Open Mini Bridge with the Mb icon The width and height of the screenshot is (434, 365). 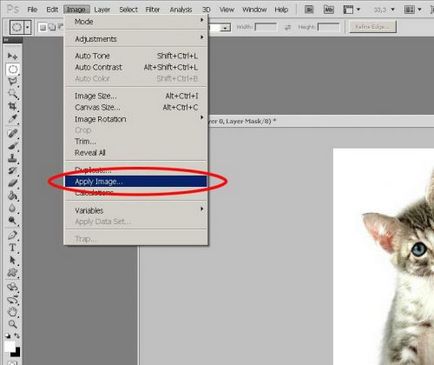328,10
